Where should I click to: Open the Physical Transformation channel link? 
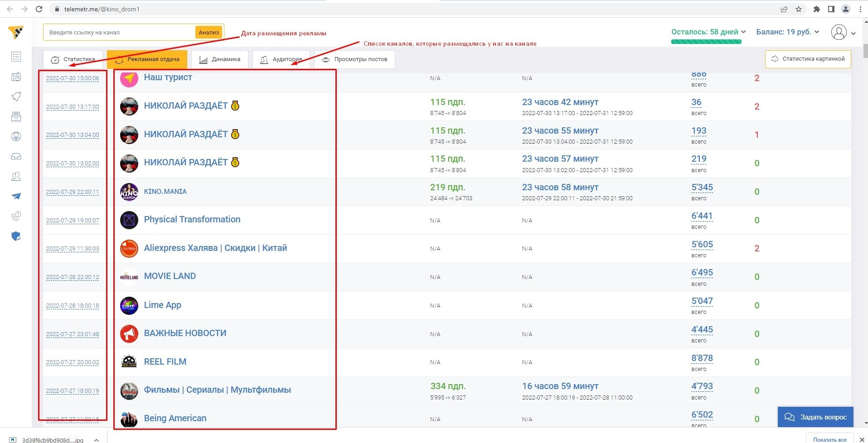[x=192, y=219]
